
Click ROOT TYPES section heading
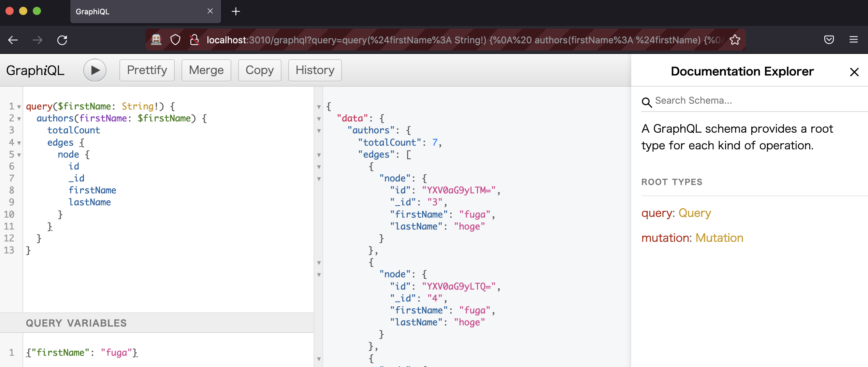click(671, 182)
